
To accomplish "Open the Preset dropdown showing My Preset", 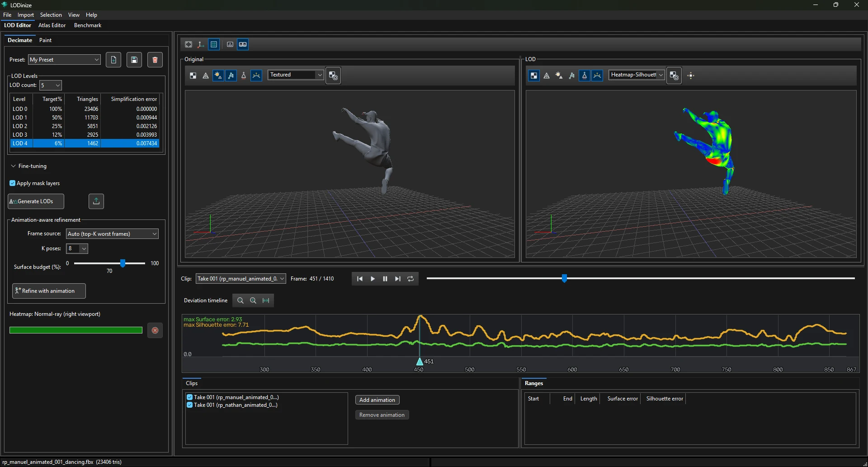I will pos(64,60).
